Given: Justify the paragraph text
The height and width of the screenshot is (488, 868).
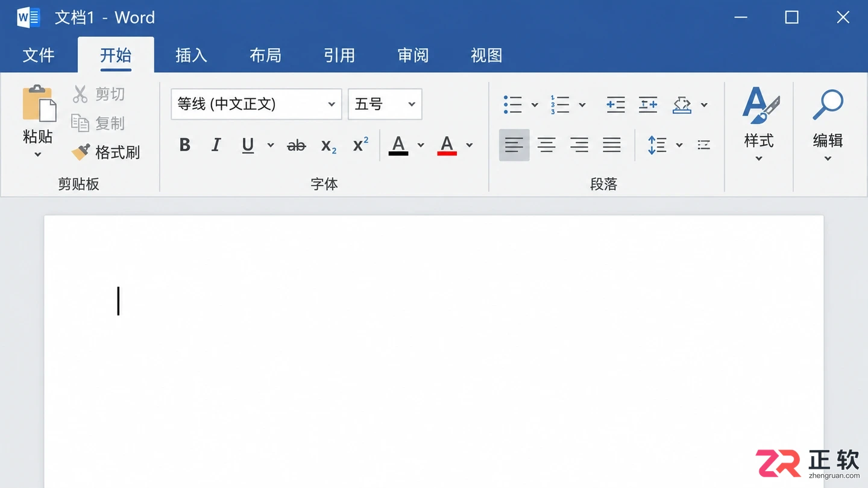Looking at the screenshot, I should 612,145.
